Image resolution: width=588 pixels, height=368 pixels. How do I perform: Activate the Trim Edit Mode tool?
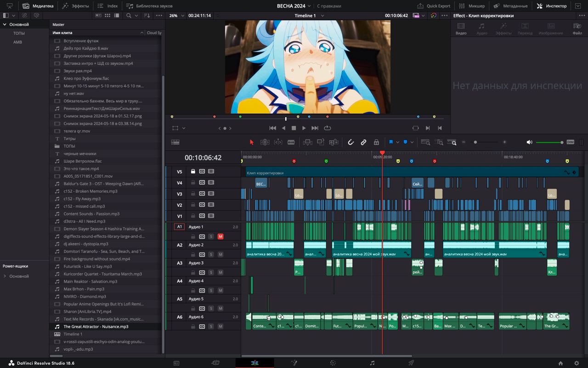265,142
